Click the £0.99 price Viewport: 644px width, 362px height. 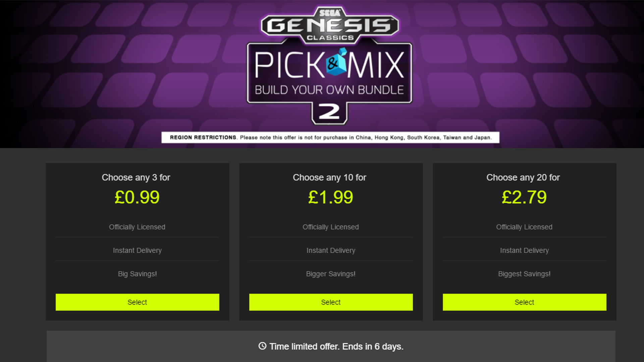pyautogui.click(x=137, y=197)
